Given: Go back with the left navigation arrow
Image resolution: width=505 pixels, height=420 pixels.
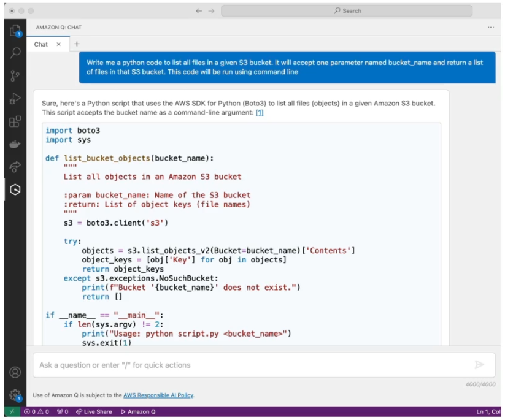Looking at the screenshot, I should [x=199, y=11].
